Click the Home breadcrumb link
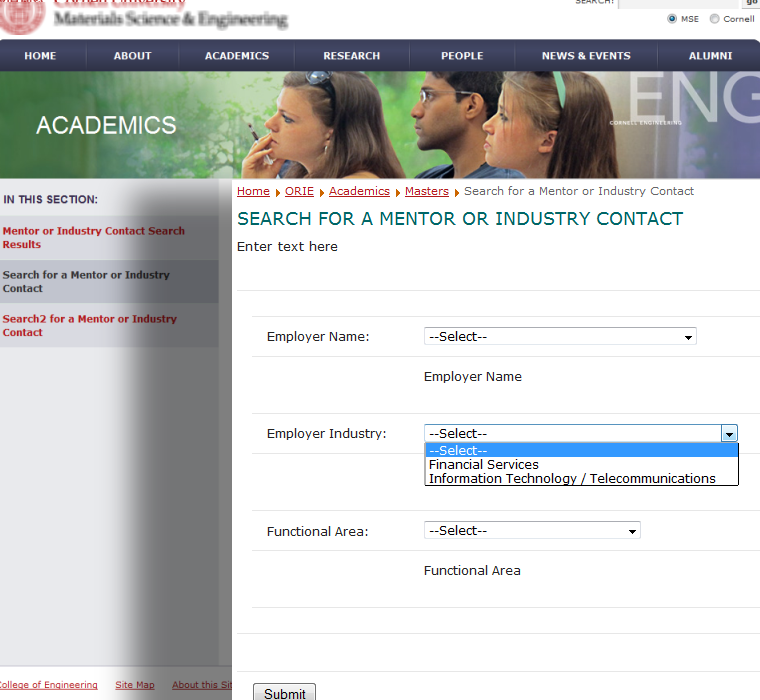The image size is (760, 700). point(253,191)
